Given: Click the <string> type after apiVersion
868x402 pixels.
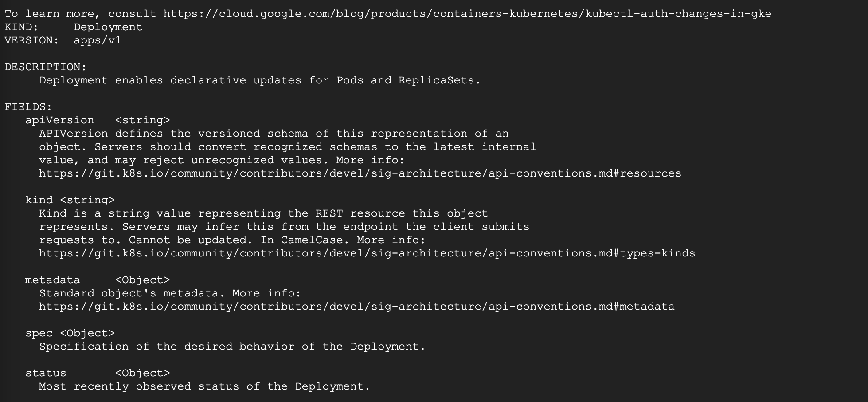Looking at the screenshot, I should tap(143, 120).
